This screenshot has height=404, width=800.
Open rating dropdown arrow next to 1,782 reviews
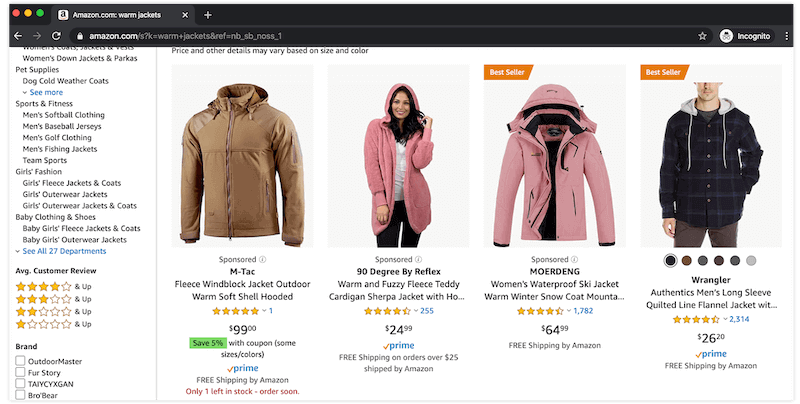coord(569,311)
